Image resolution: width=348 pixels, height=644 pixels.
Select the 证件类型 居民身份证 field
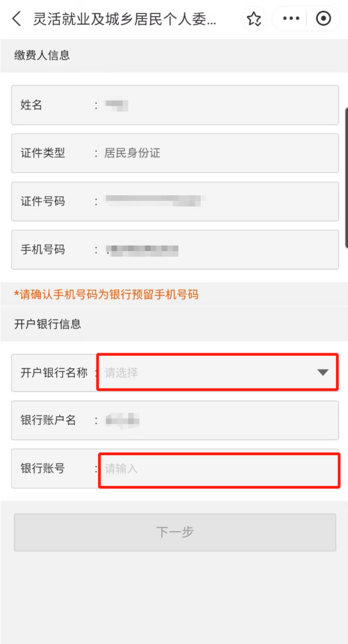[x=175, y=153]
